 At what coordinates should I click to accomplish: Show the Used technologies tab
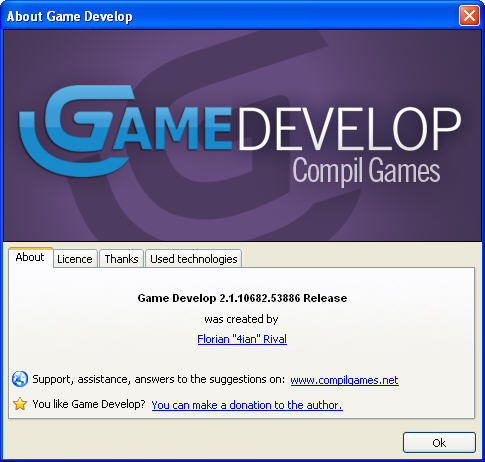194,259
